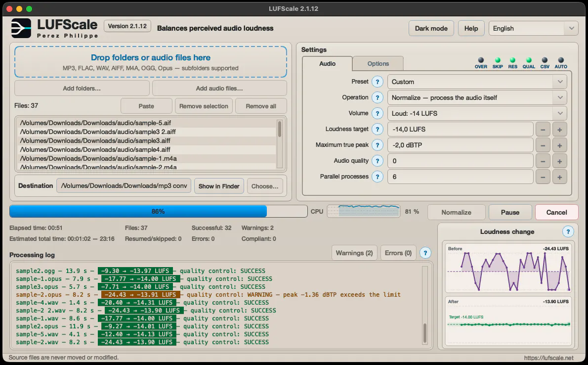Toggle the QUAL indicator light

click(529, 60)
